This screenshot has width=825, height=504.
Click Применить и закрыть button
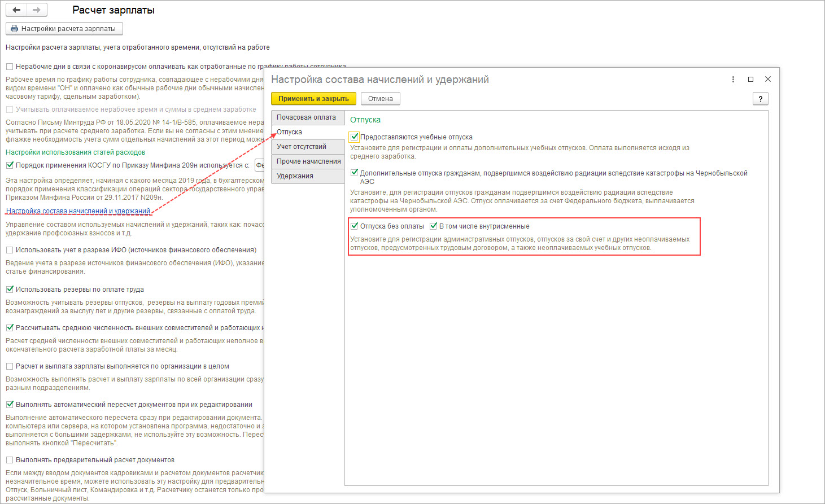tap(313, 99)
